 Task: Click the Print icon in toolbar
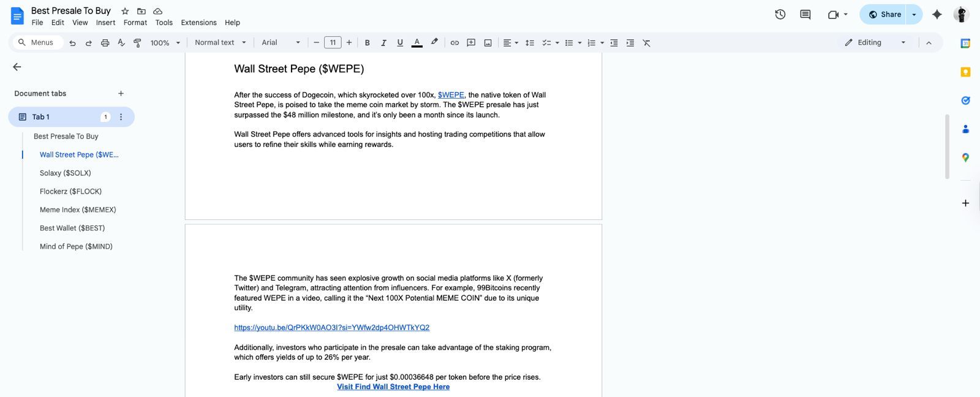(x=105, y=43)
